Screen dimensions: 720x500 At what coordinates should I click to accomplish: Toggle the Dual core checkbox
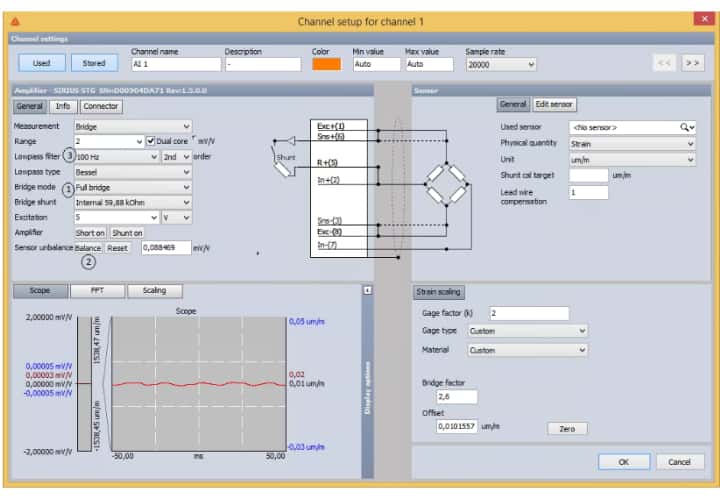[152, 141]
